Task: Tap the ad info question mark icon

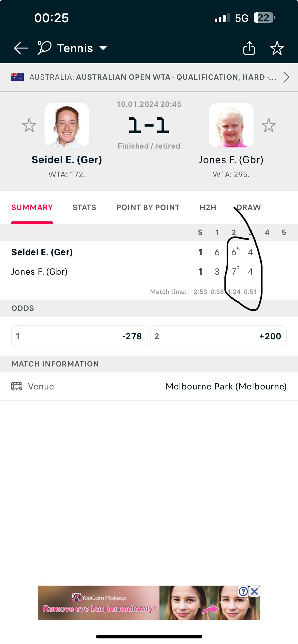Action: pyautogui.click(x=243, y=592)
